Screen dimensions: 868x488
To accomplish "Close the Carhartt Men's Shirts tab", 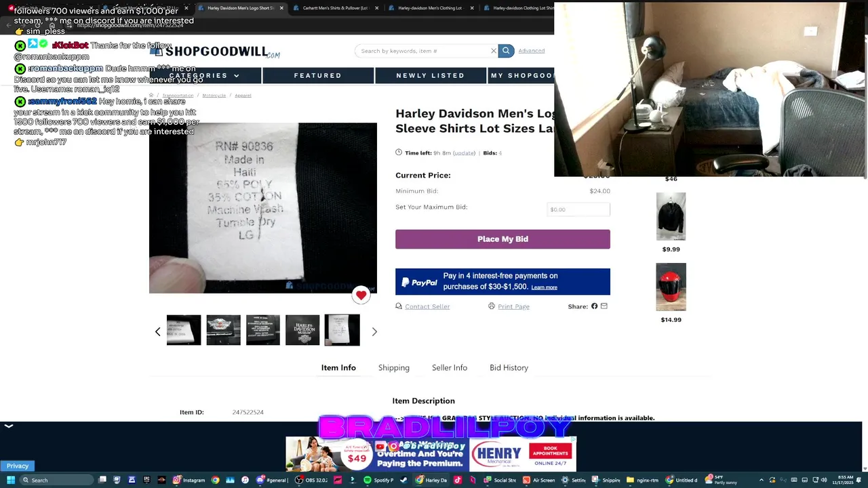I will (x=378, y=8).
